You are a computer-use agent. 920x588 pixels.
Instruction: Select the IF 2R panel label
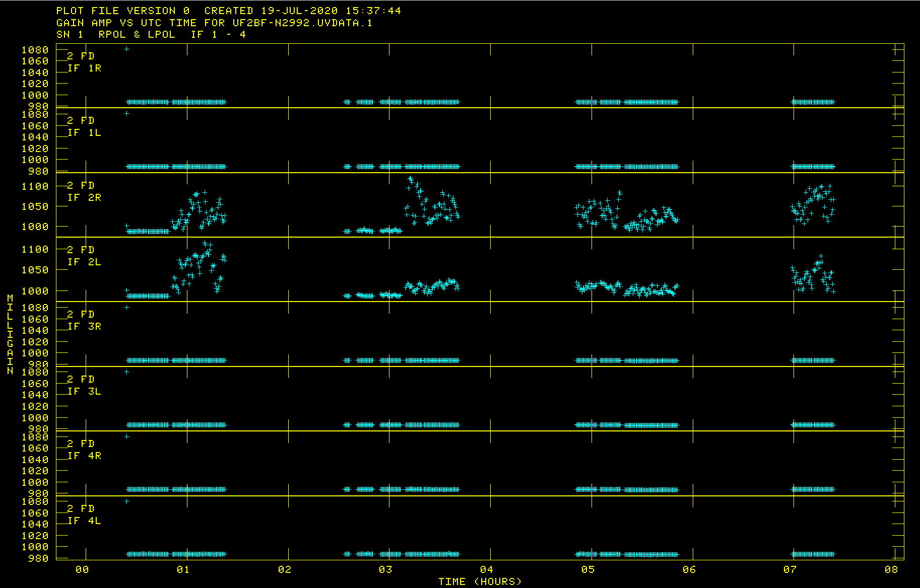pyautogui.click(x=84, y=197)
